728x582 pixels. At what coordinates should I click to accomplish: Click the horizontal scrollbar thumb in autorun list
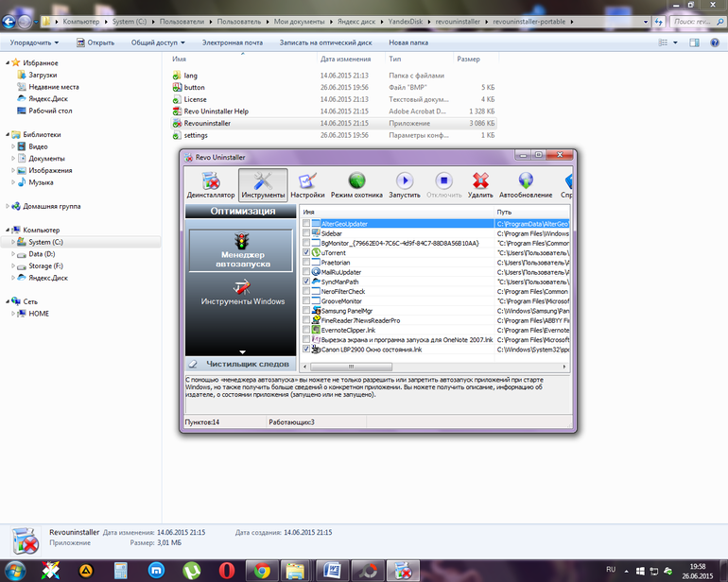coord(351,367)
